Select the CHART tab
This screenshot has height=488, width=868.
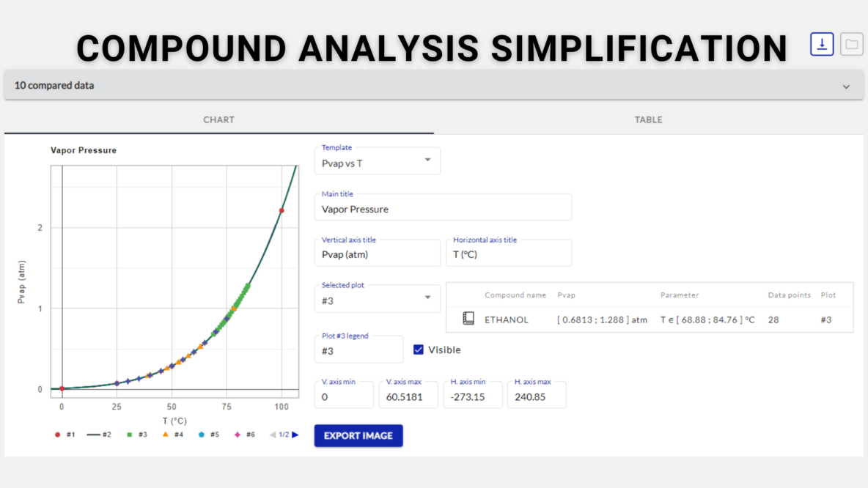(218, 119)
